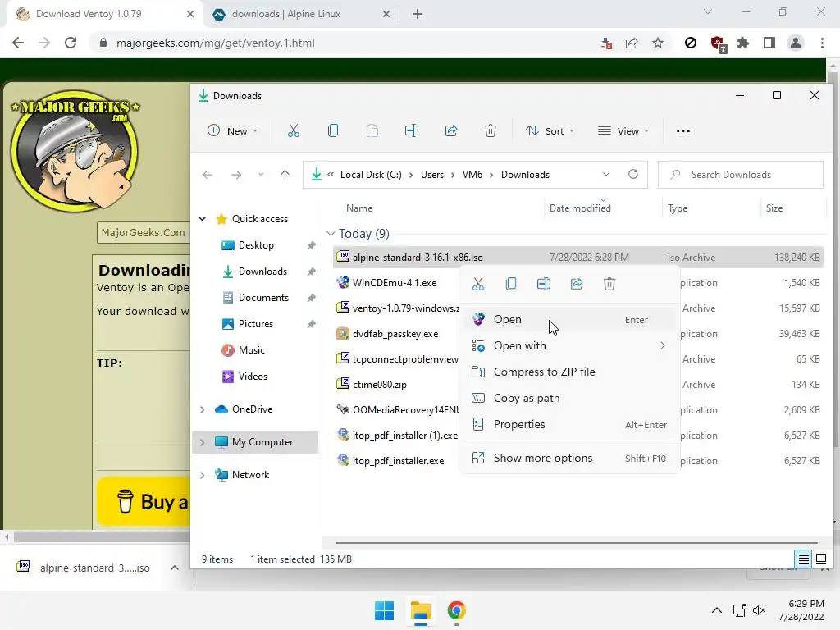
Task: Refresh the Downloads folder view
Action: (633, 174)
